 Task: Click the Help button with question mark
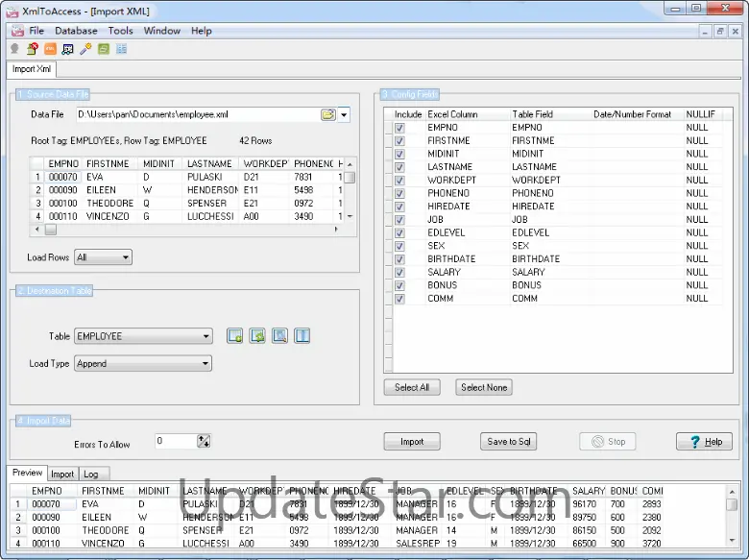[x=704, y=442]
